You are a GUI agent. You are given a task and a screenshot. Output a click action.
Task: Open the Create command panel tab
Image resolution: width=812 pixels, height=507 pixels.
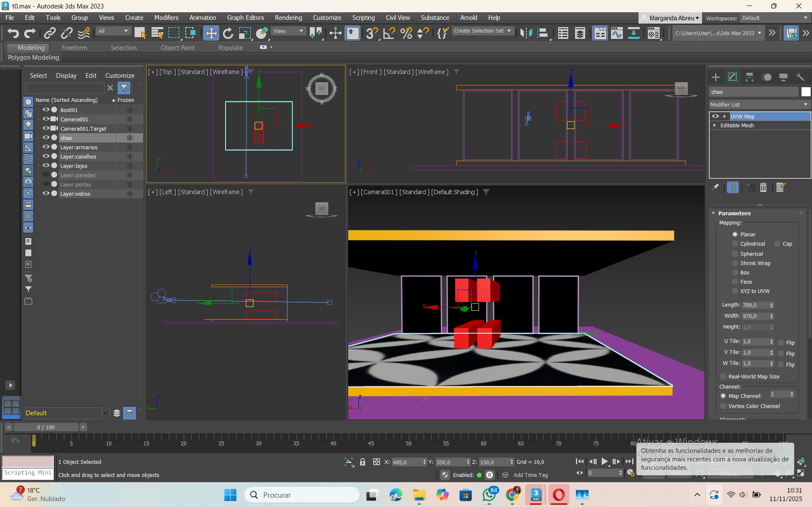(x=716, y=77)
